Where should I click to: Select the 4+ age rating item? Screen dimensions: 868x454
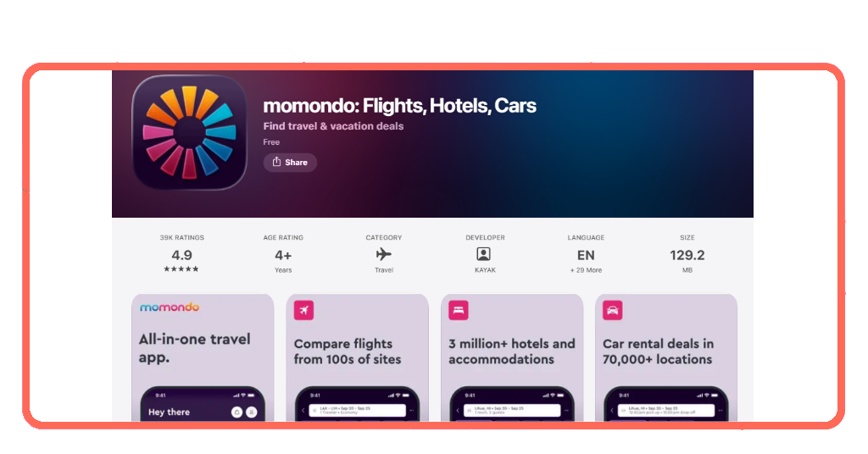coord(283,254)
